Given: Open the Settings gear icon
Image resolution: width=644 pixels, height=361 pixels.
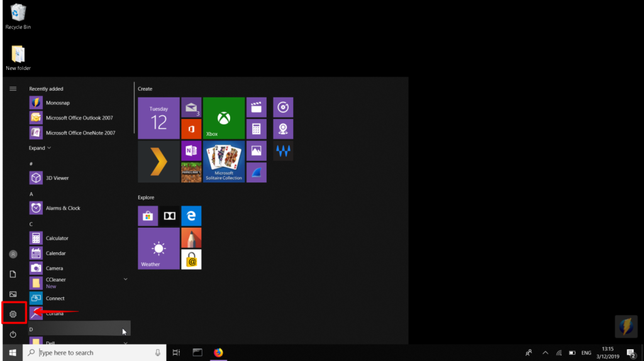Looking at the screenshot, I should click(x=13, y=314).
